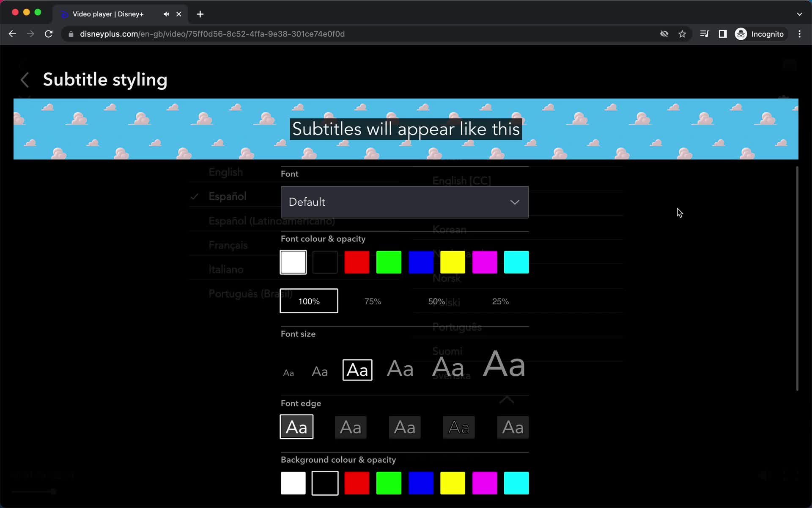Select cyan background colour
The width and height of the screenshot is (812, 508).
[516, 483]
